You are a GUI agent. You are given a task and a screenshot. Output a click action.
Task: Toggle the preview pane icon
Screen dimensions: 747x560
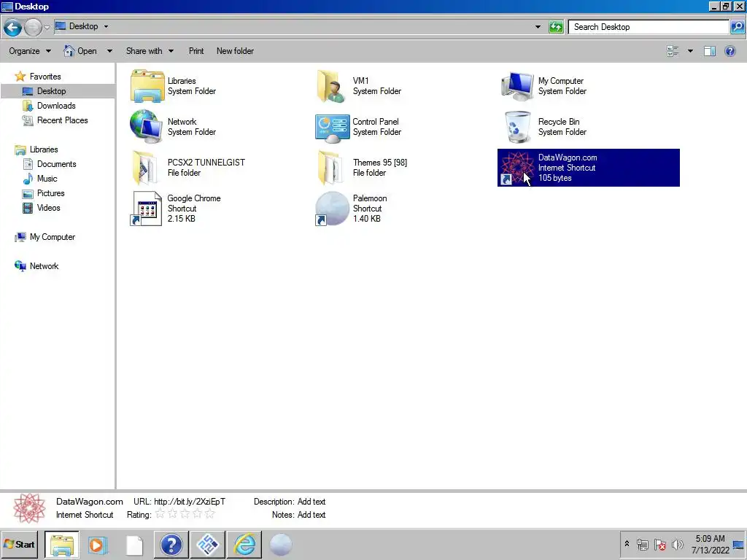709,51
